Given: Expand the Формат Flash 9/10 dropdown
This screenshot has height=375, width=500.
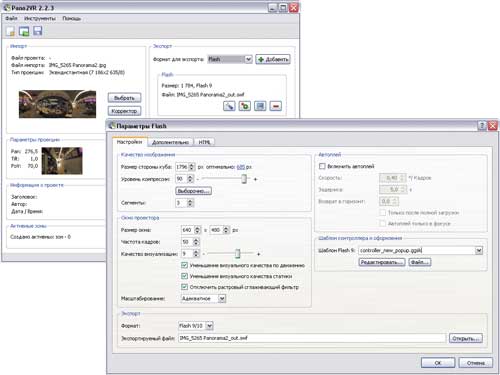Looking at the screenshot, I should point(209,326).
